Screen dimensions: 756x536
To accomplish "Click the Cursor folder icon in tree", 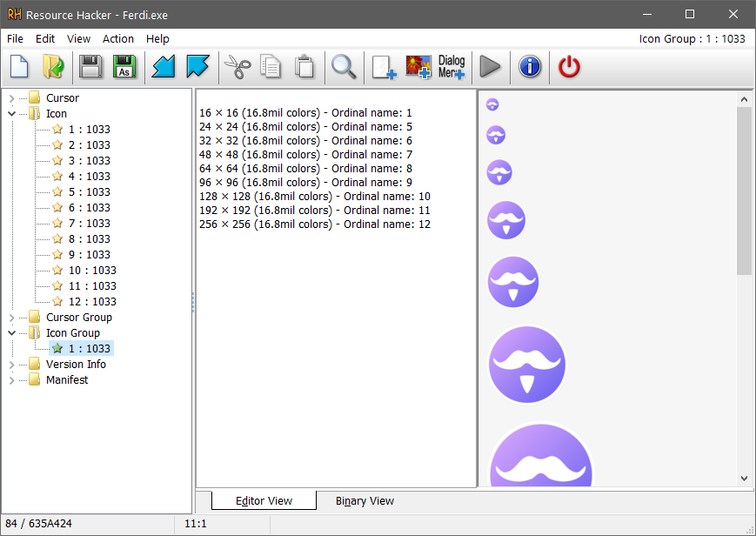I will point(34,97).
